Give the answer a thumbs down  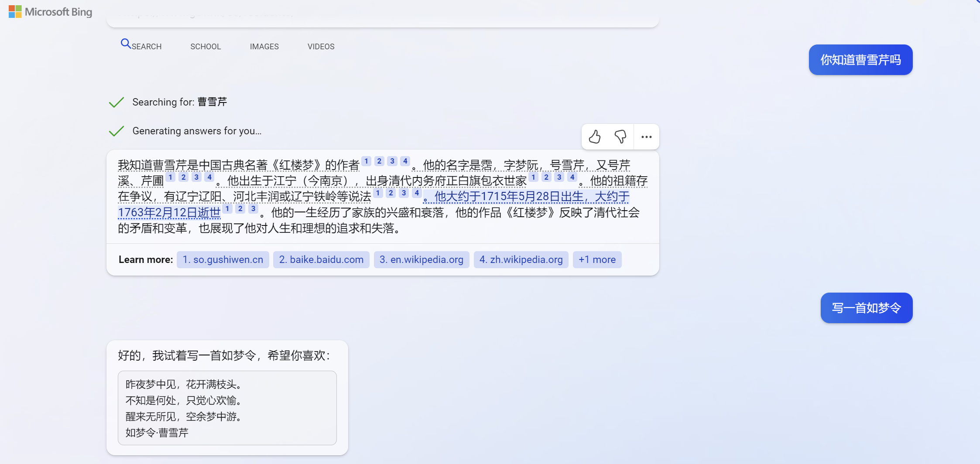pos(620,137)
